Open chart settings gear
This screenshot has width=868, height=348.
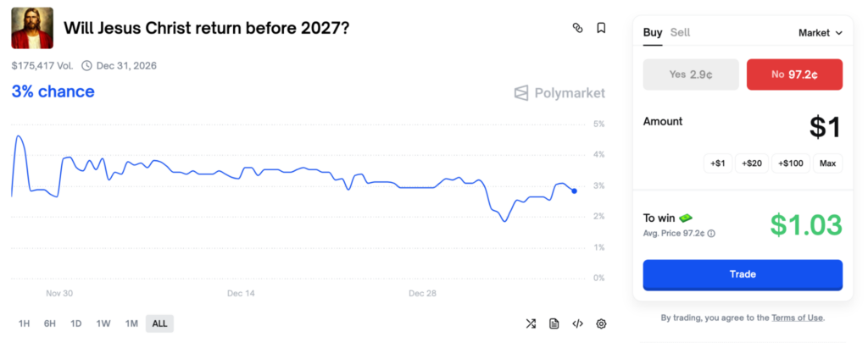[x=602, y=323]
